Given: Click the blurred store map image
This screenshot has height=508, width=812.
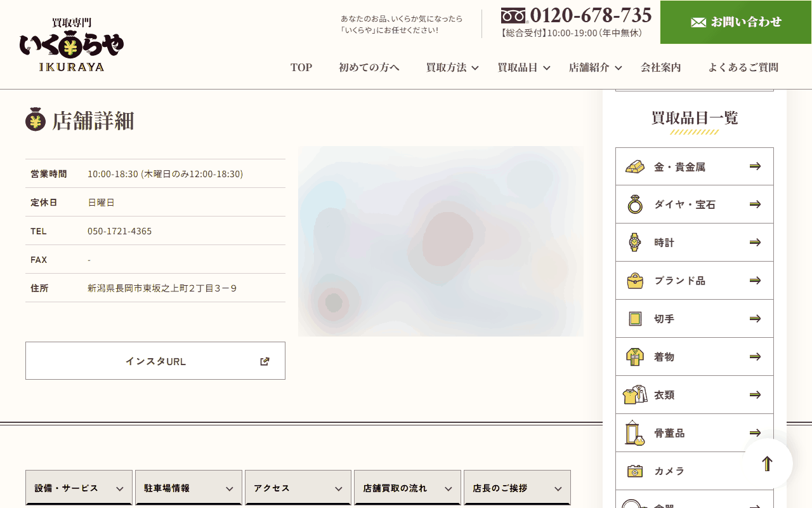Looking at the screenshot, I should coord(441,241).
